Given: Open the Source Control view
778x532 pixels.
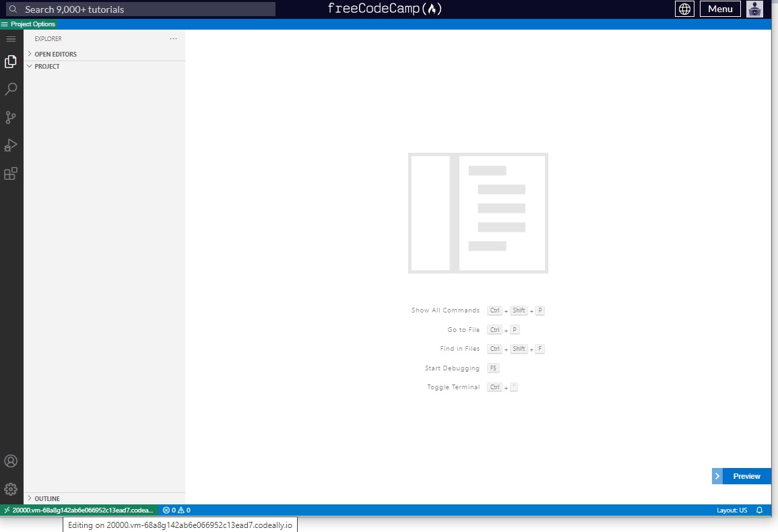Looking at the screenshot, I should click(10, 117).
